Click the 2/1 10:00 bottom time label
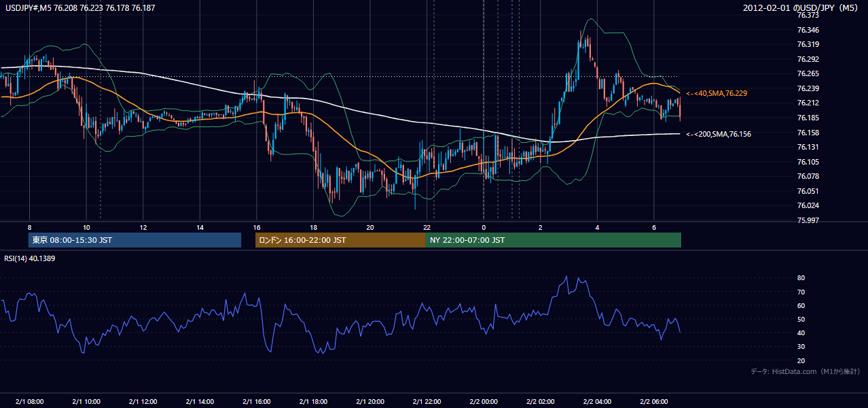The image size is (868, 408). pos(86,401)
